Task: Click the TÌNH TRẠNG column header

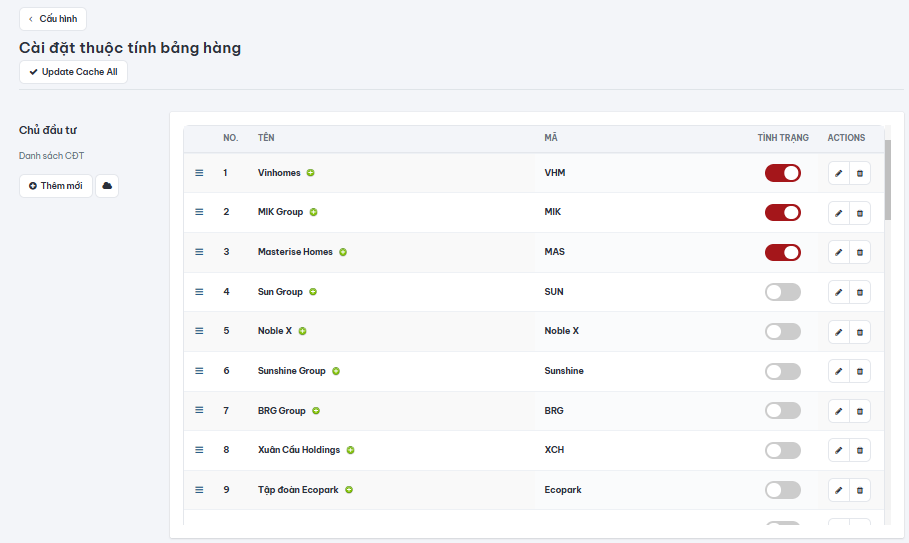Action: pyautogui.click(x=783, y=138)
